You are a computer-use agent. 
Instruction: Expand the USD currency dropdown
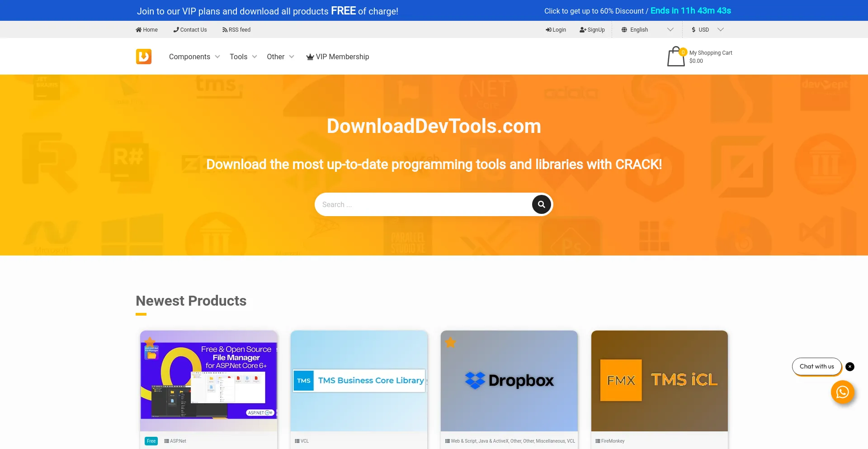[x=721, y=30]
